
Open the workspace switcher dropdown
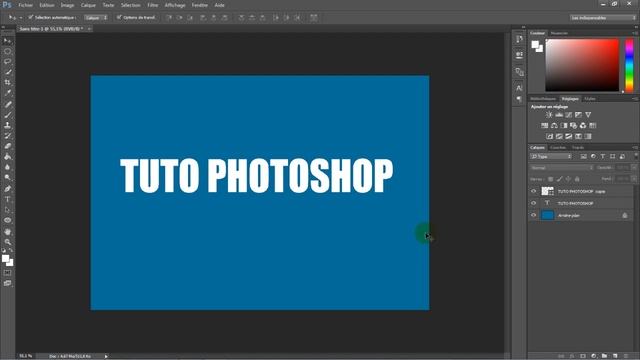(x=603, y=18)
